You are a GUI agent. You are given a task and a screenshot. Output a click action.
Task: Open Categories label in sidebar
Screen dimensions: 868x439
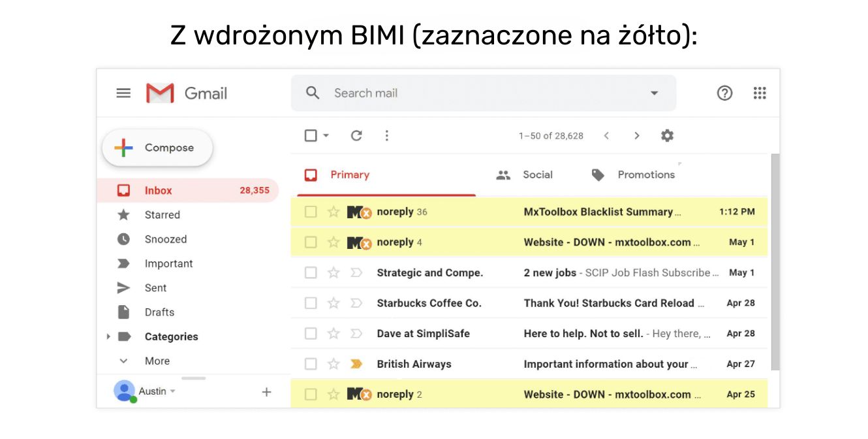[x=171, y=336]
